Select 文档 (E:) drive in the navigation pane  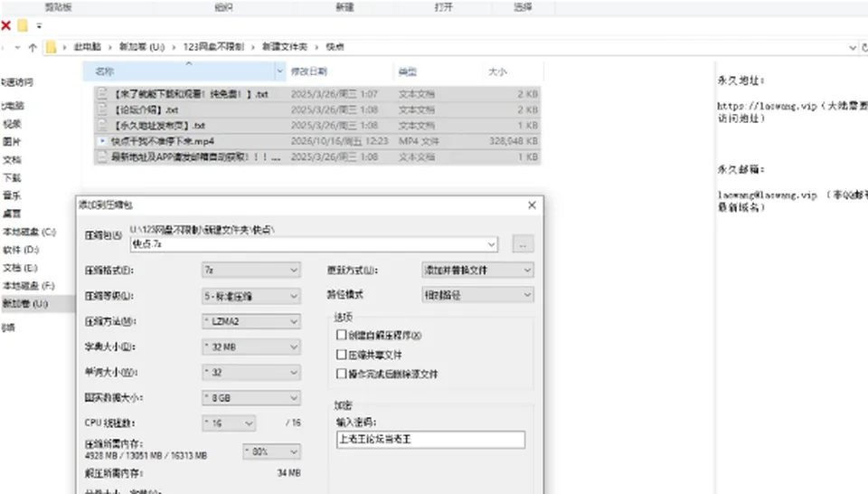[21, 268]
